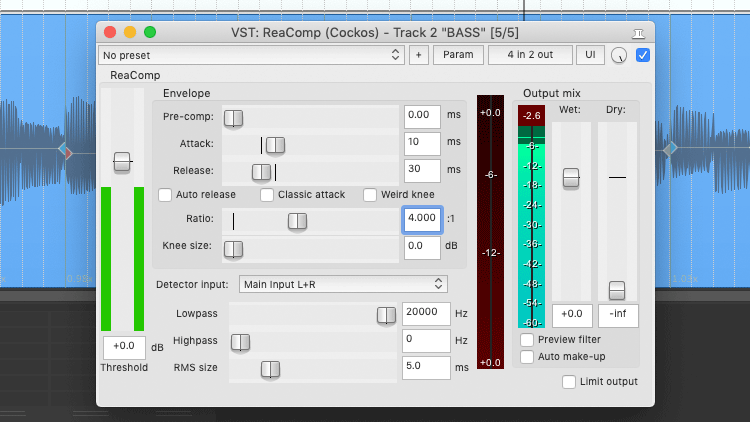Image resolution: width=750 pixels, height=422 pixels.
Task: Click the RMS size value field 5.0
Action: 426,367
